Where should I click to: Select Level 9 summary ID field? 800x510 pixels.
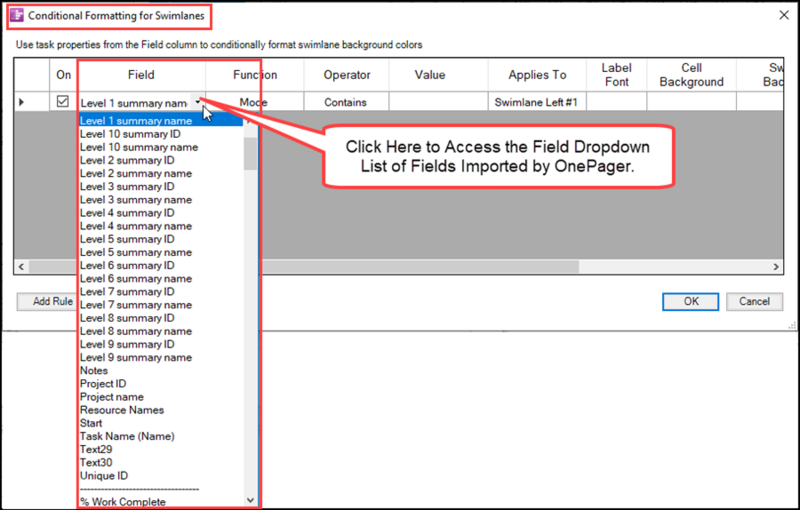(x=127, y=345)
